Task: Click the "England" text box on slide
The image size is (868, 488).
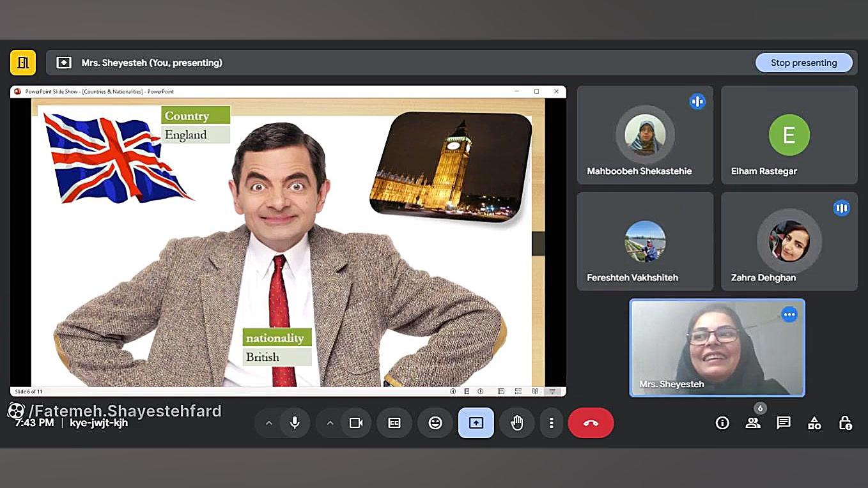Action: click(196, 134)
